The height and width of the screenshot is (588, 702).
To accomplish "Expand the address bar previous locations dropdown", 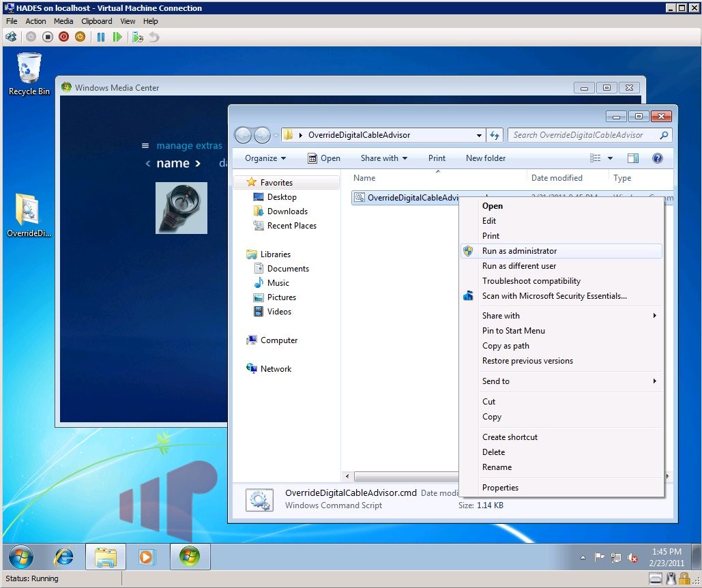I will click(479, 135).
